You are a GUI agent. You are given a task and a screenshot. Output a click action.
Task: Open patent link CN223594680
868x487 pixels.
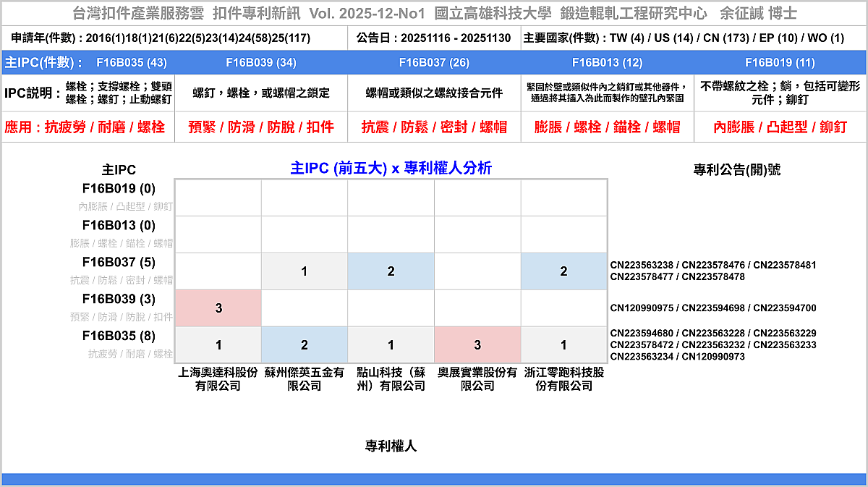641,334
